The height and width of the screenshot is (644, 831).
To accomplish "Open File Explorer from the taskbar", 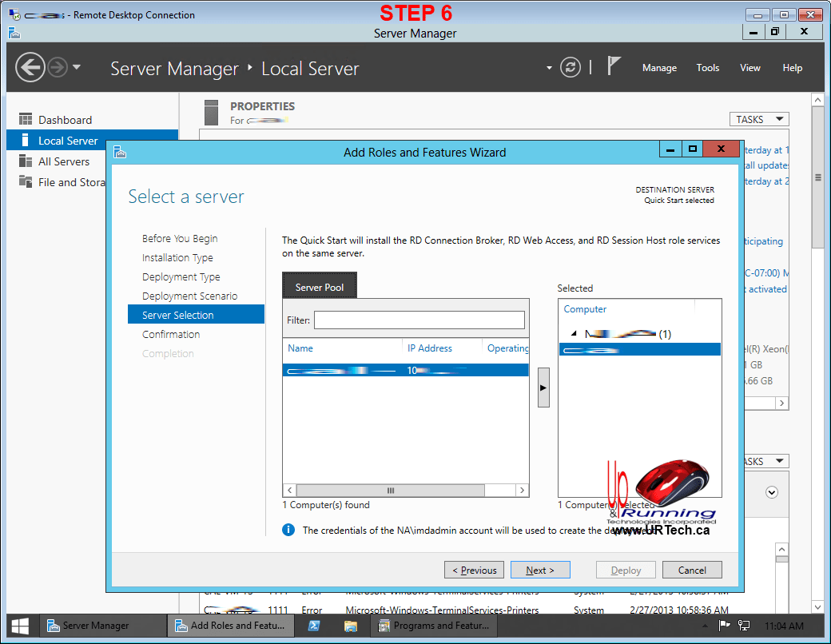I will [351, 626].
